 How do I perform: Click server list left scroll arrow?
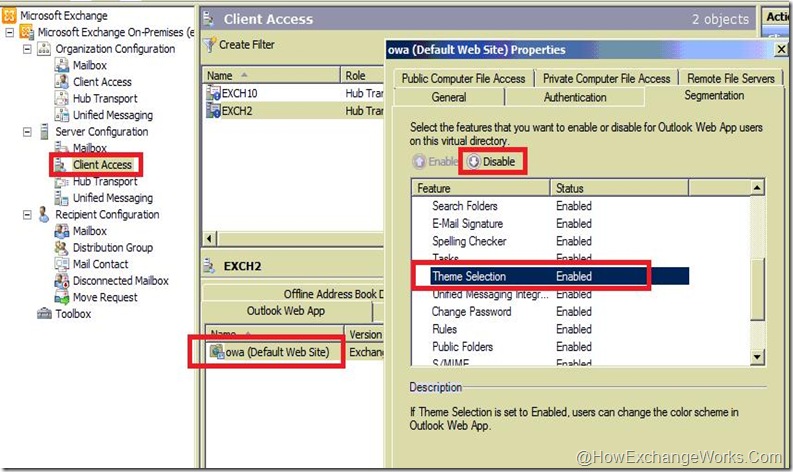210,238
